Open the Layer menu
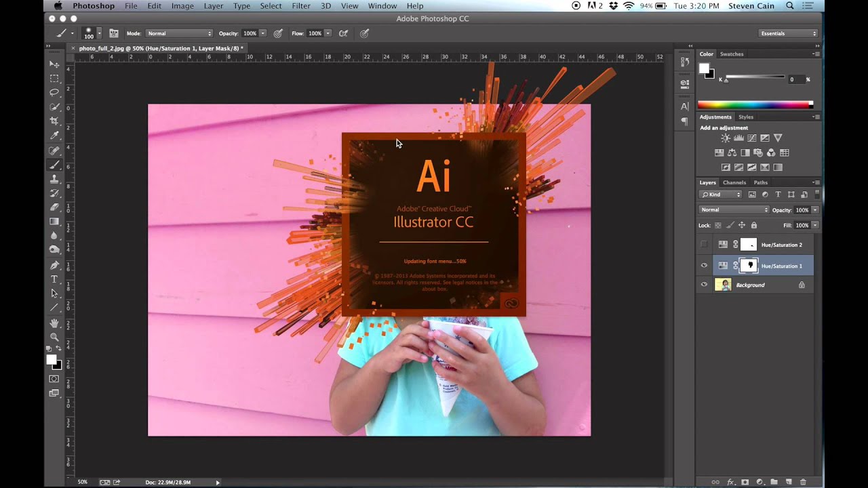 tap(214, 6)
